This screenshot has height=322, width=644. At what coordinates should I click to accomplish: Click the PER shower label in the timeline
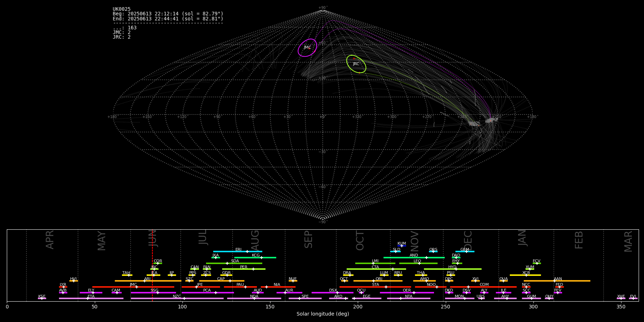click(x=244, y=267)
